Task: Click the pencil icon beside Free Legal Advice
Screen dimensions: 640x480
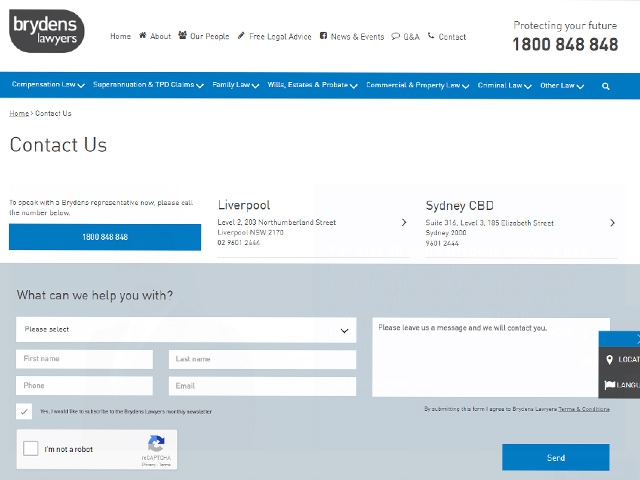Action: (241, 36)
